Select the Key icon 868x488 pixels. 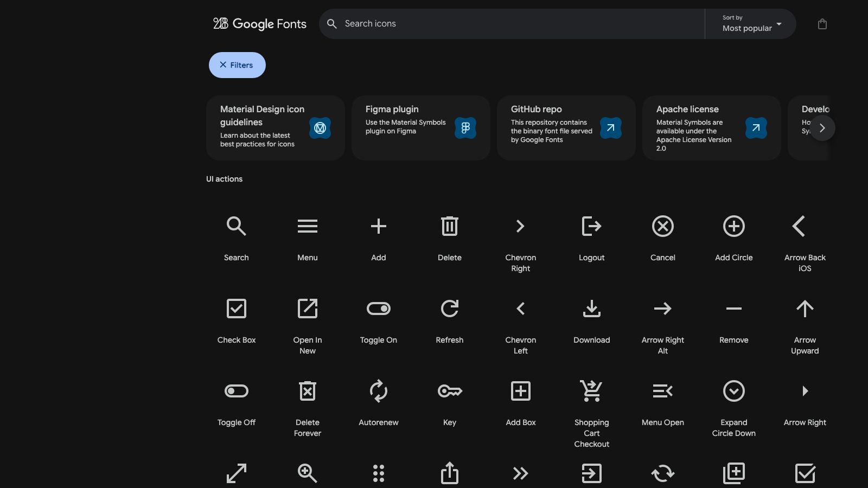click(450, 391)
